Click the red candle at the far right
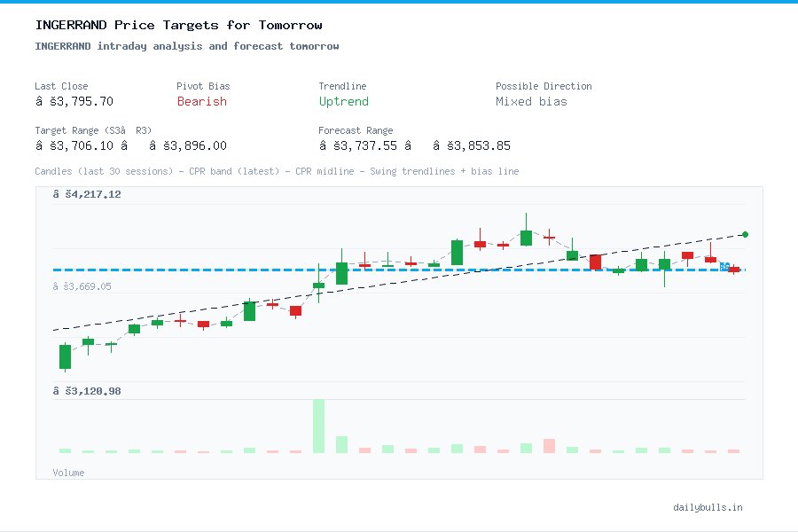This screenshot has height=532, width=798. coord(733,270)
